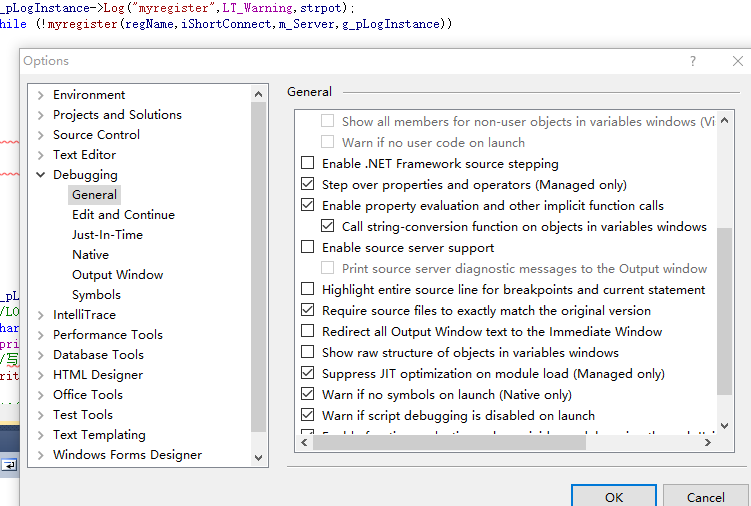
Task: Open the Output Window settings page
Action: coord(117,275)
